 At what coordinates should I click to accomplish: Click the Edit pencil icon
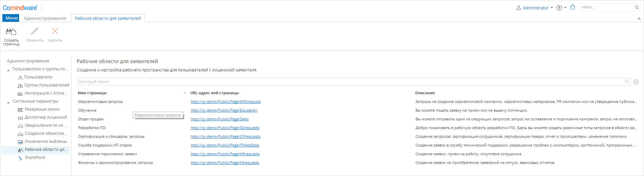35,31
